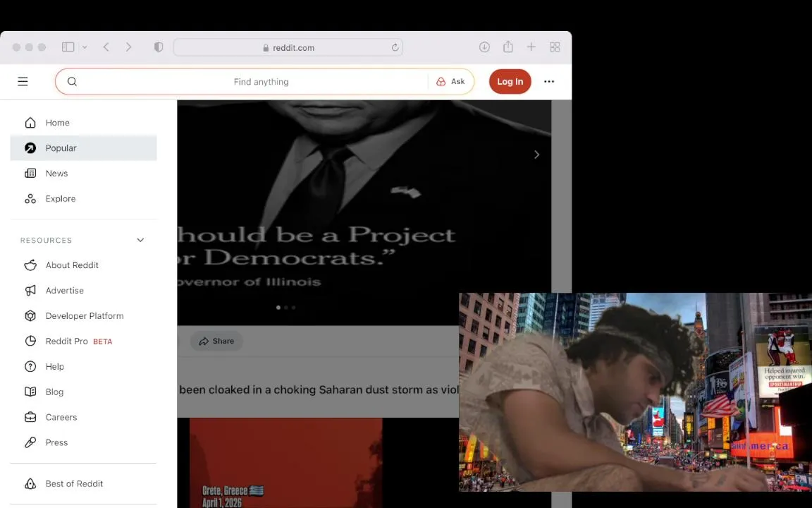Screen dimensions: 812x508
Task: Show Safari downloads
Action: click(x=484, y=47)
